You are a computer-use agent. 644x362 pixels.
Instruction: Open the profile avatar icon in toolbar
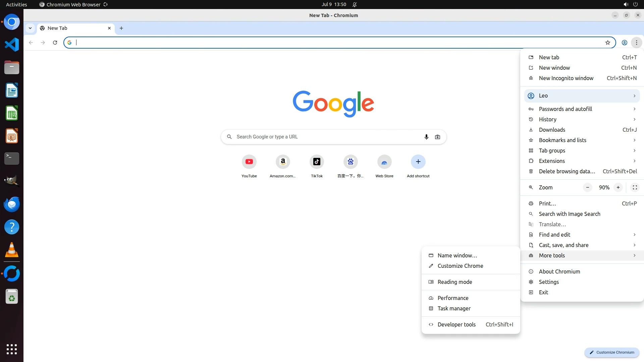[x=624, y=43]
